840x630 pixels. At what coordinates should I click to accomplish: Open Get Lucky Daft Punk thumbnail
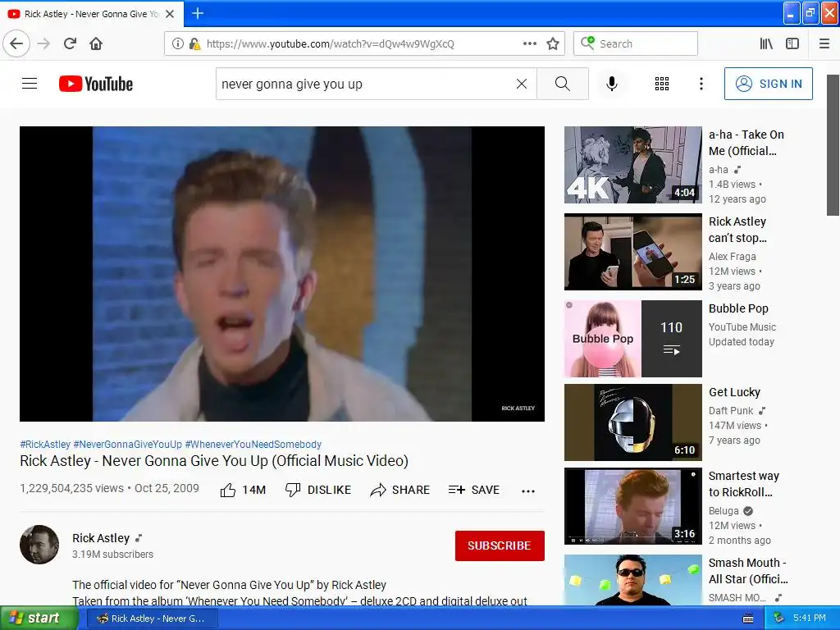632,422
